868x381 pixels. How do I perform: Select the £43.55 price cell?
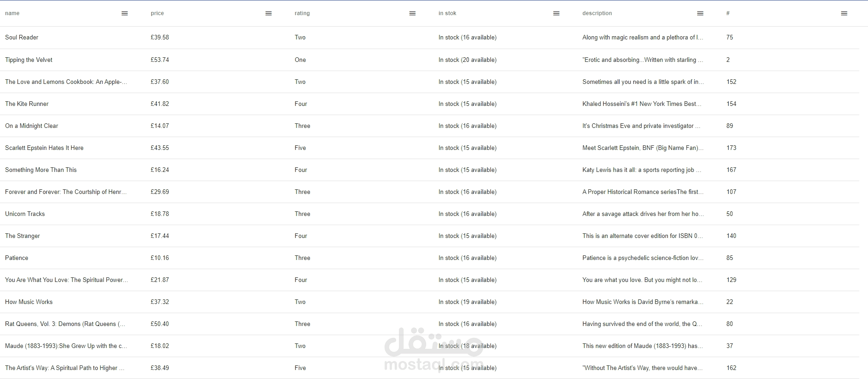pos(159,148)
